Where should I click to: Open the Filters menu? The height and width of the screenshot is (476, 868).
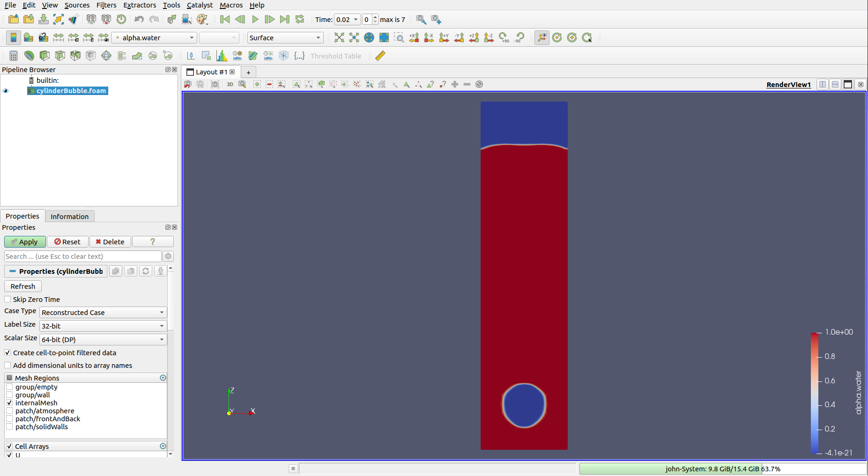point(106,5)
